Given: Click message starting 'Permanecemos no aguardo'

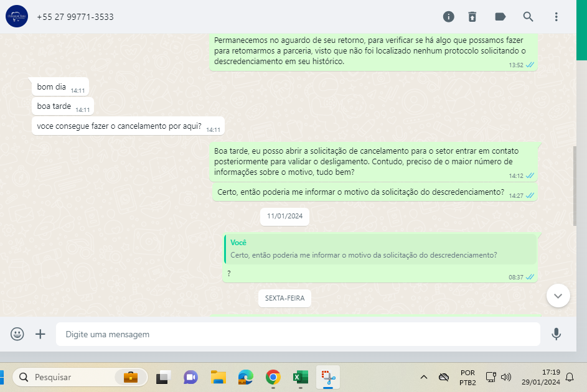Looking at the screenshot, I should (x=373, y=52).
